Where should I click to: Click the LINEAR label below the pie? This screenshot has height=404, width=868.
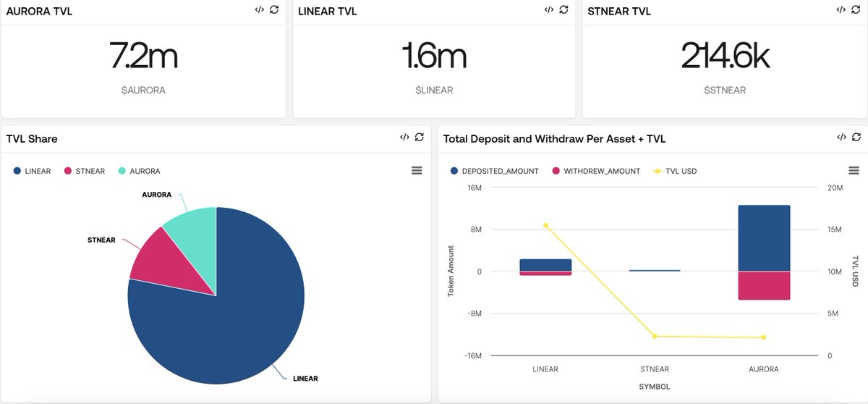click(x=305, y=378)
